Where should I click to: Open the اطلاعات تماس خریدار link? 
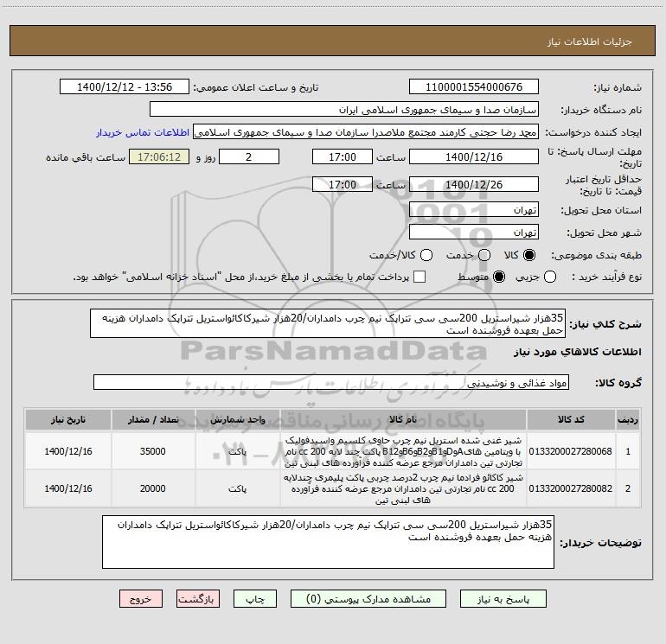point(143,132)
